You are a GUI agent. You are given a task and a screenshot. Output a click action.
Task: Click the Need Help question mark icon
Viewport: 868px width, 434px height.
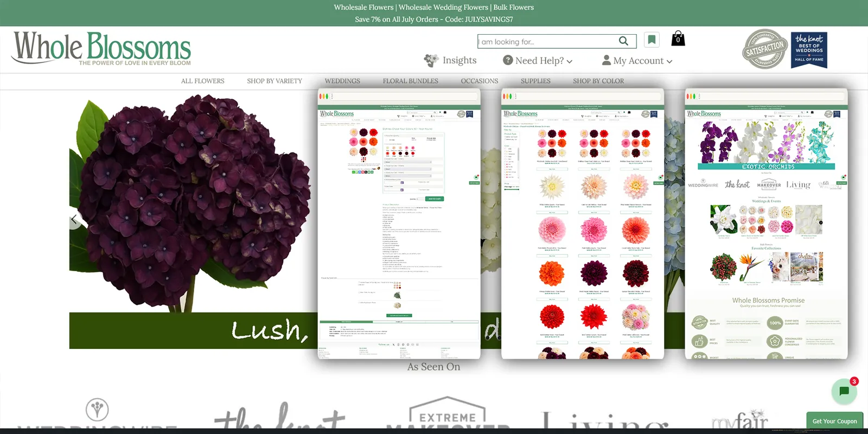click(x=508, y=60)
